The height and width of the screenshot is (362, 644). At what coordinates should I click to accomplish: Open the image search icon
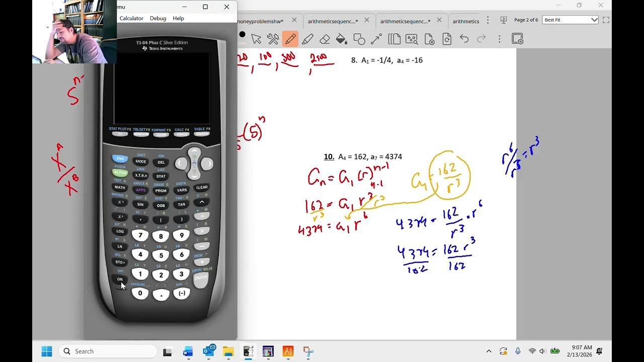click(x=412, y=39)
